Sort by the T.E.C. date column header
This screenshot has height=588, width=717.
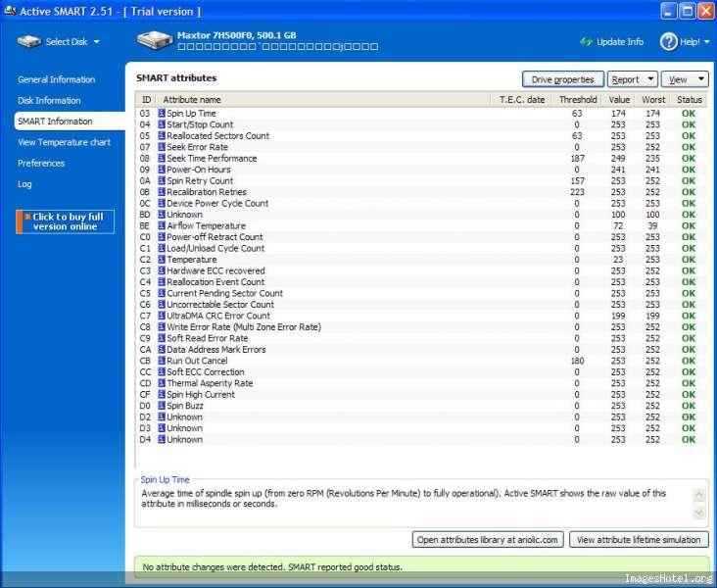click(522, 100)
